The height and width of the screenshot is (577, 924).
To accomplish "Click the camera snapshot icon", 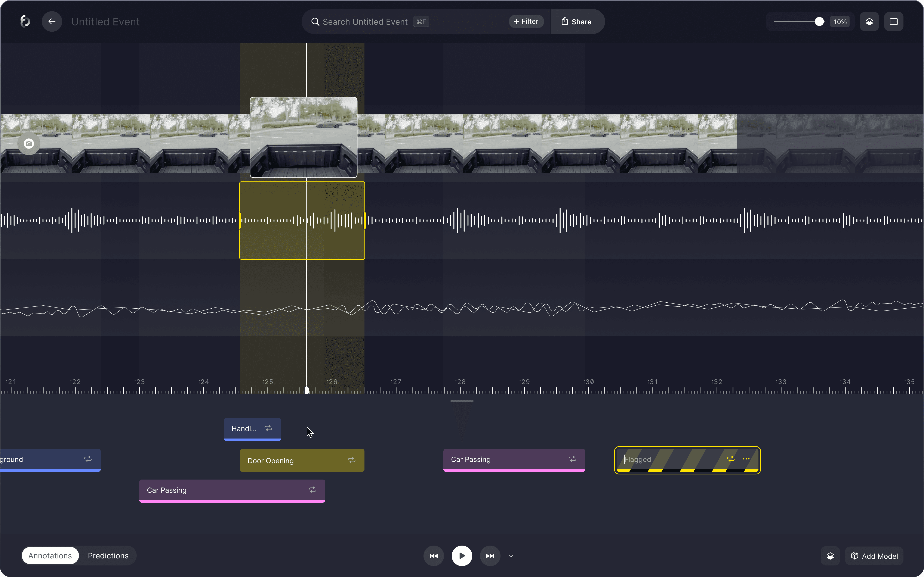I will pos(29,143).
